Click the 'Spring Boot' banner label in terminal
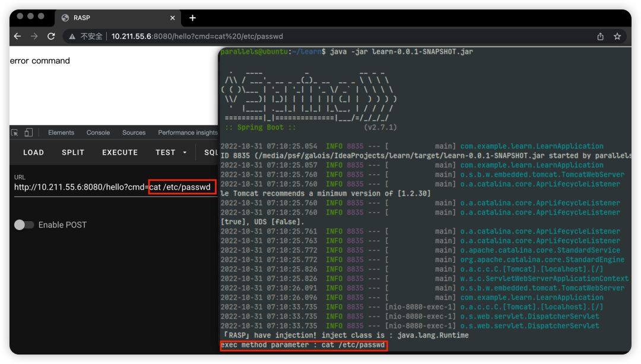641x364 pixels. click(x=261, y=127)
